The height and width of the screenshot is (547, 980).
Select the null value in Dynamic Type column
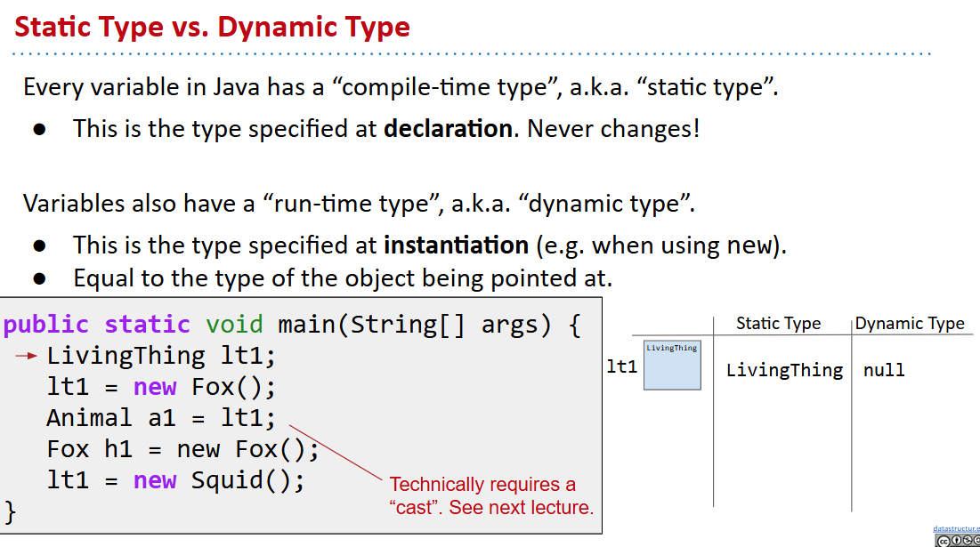(x=884, y=370)
